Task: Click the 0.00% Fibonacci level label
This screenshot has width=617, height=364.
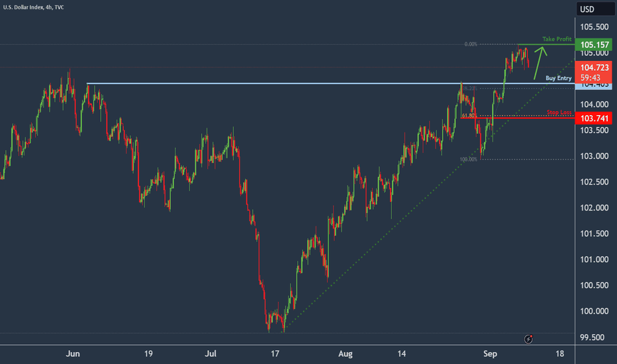Action: (x=471, y=44)
